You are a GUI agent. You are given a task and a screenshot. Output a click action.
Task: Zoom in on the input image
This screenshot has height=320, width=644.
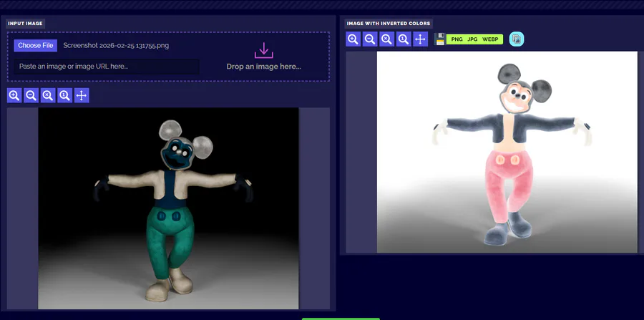pyautogui.click(x=14, y=96)
